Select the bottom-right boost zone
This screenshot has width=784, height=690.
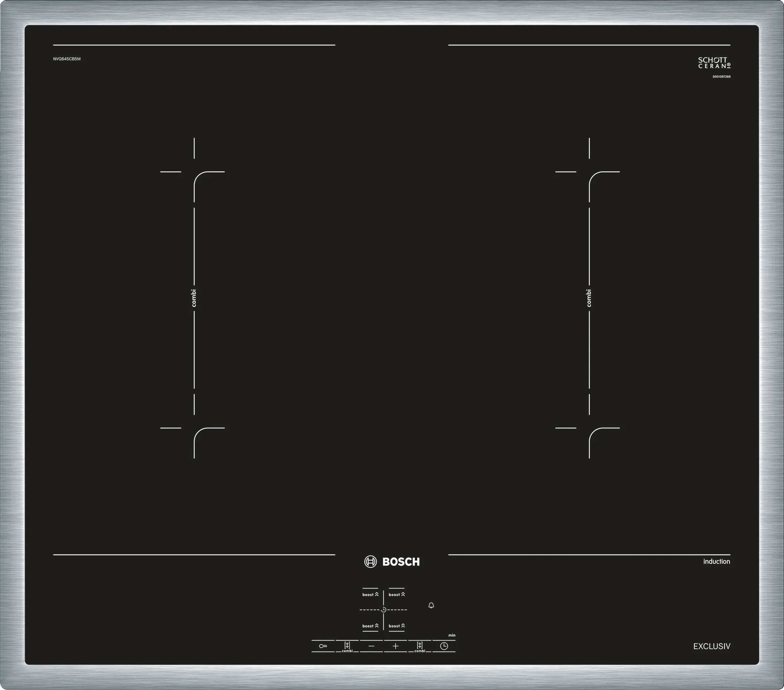[397, 626]
